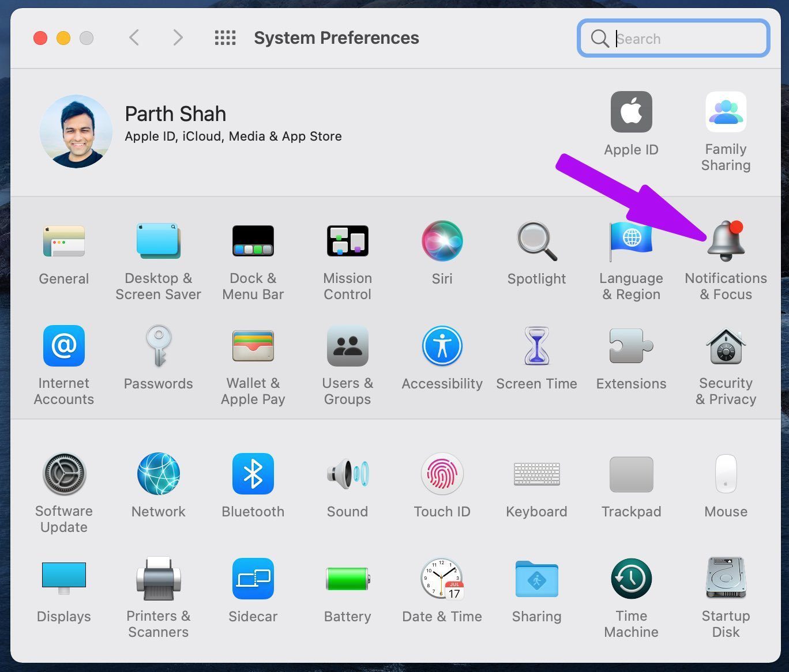Click the Parth Shah profile picture
The image size is (789, 672).
(76, 131)
